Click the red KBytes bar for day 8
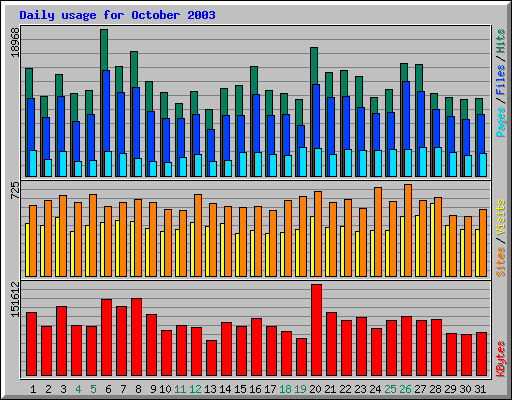The image size is (512, 400). point(137,337)
